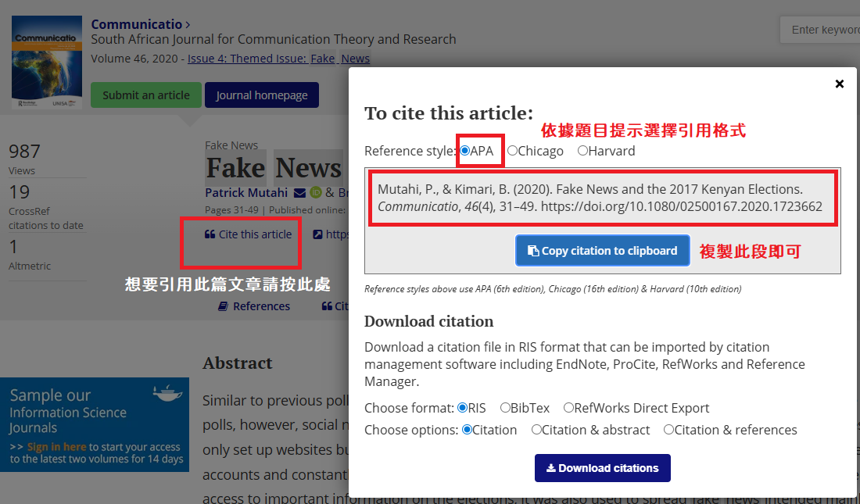860x504 pixels.
Task: Click the quote icon beside Cite this article
Action: click(210, 234)
